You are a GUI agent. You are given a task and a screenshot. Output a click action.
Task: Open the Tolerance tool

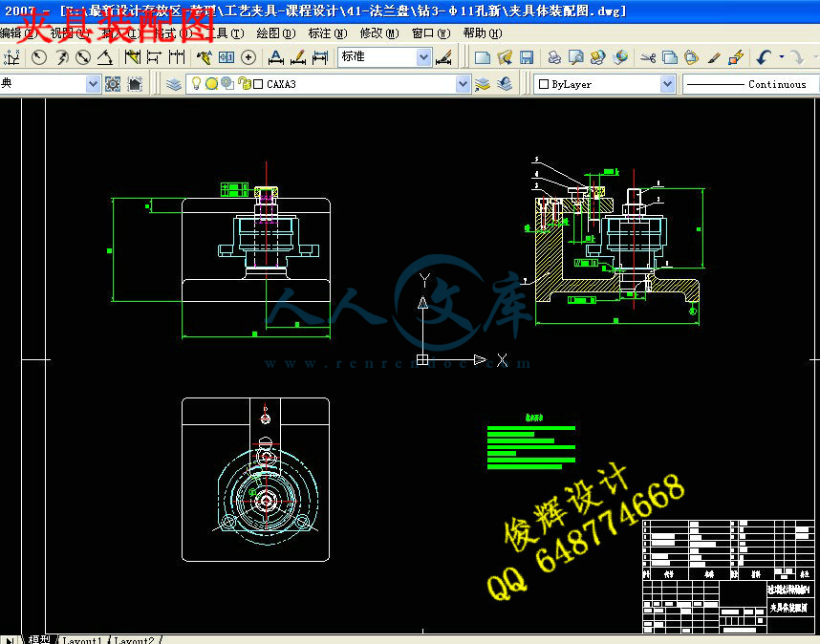pos(226,57)
